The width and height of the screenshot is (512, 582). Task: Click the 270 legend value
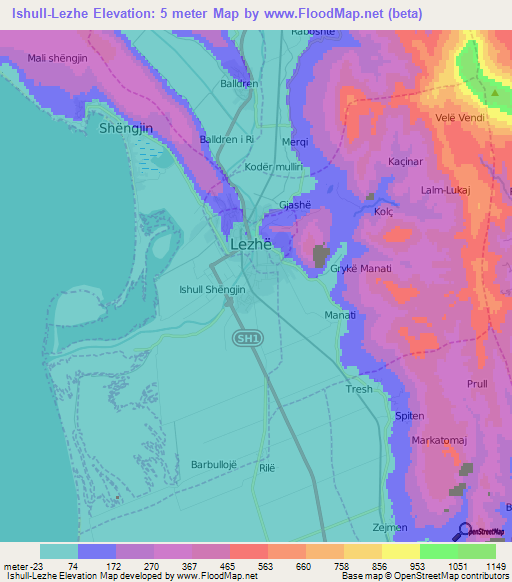(151, 567)
